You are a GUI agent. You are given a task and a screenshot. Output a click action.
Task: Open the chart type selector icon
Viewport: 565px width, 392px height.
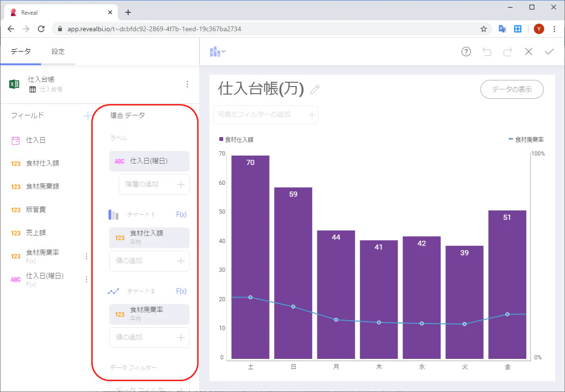pos(217,52)
